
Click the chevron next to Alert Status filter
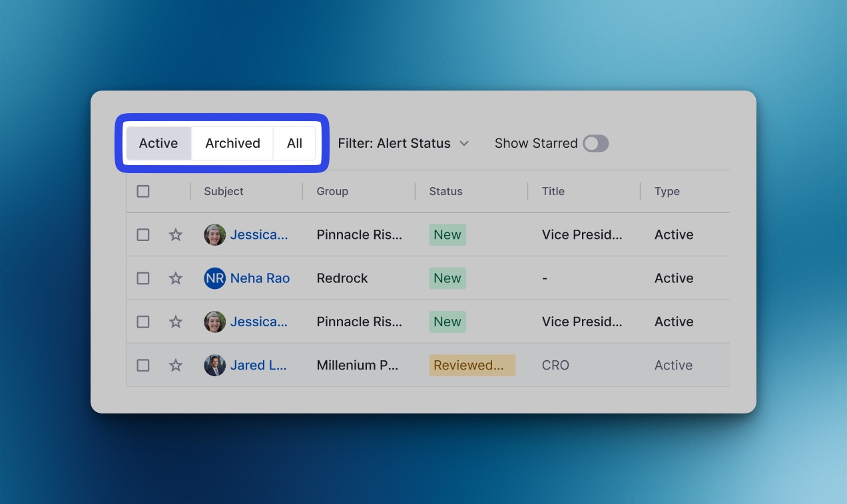[x=464, y=144]
